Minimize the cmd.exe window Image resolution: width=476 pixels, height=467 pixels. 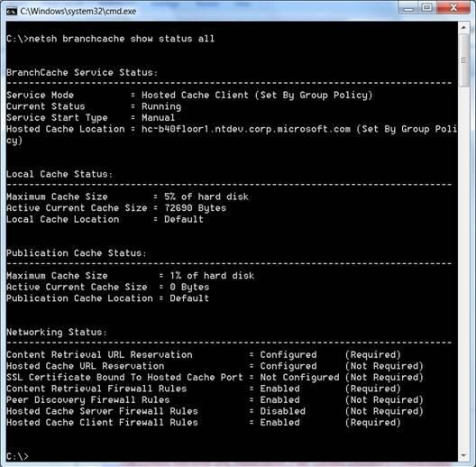408,8
